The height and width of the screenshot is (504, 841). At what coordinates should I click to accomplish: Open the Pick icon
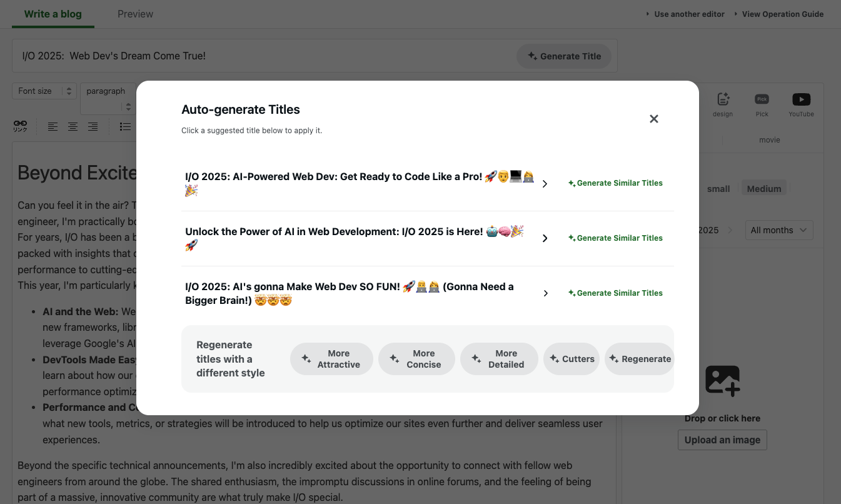(762, 104)
